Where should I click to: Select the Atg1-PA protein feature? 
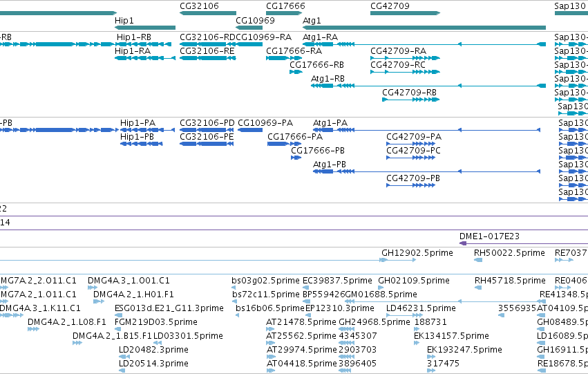tap(426, 130)
